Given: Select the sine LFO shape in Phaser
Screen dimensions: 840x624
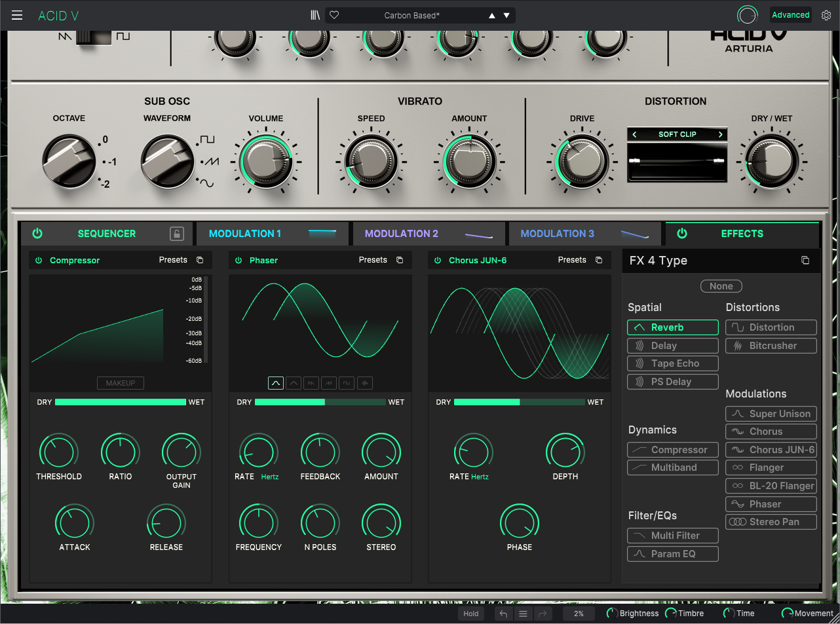Looking at the screenshot, I should [276, 383].
